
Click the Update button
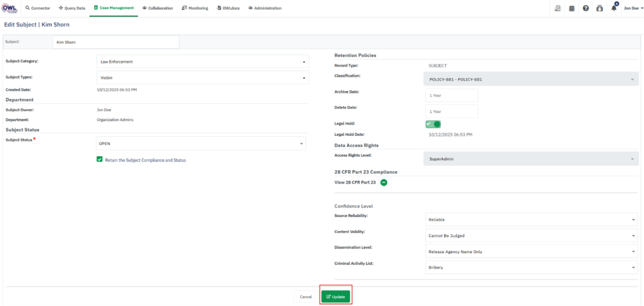pos(335,296)
